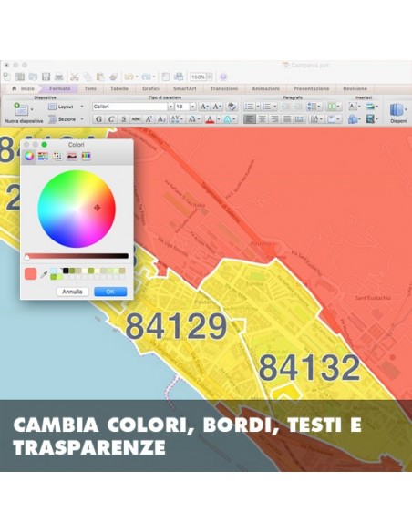The width and height of the screenshot is (412, 532).
Task: Click the increase font size icon
Action: (204, 107)
